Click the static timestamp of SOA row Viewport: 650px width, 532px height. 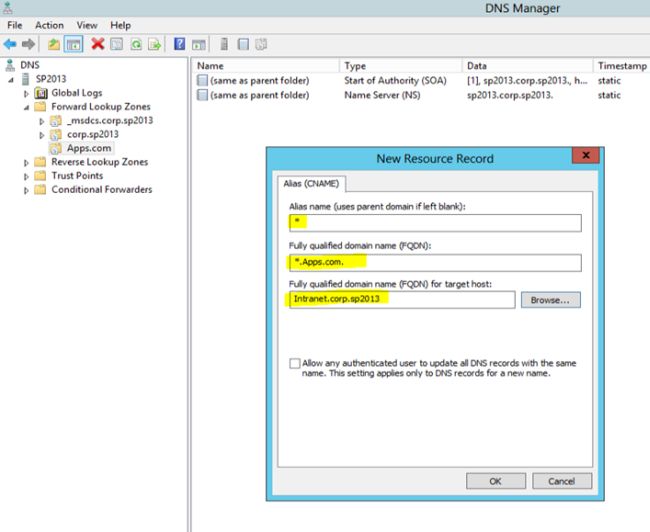[609, 80]
